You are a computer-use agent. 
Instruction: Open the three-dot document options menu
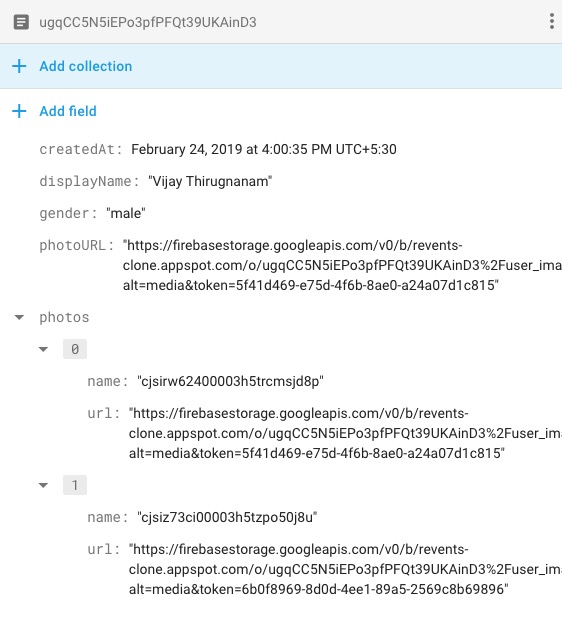551,21
